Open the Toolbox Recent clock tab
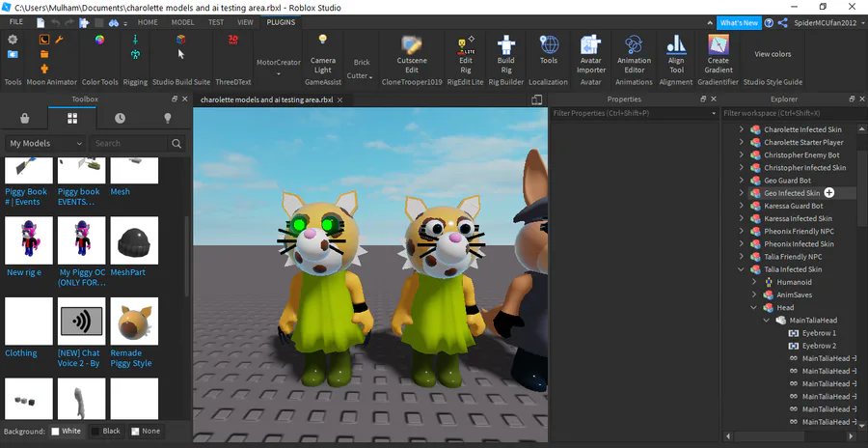 pos(121,118)
